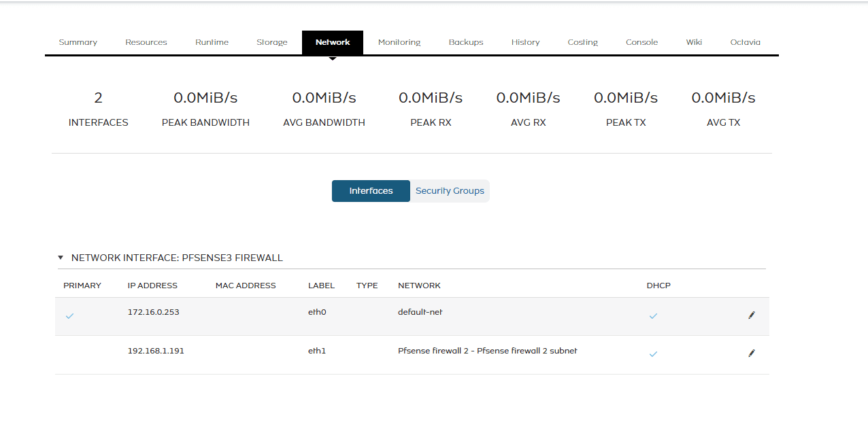Viewport: 868px width, 431px height.
Task: Launch the Console tab
Action: click(x=642, y=42)
